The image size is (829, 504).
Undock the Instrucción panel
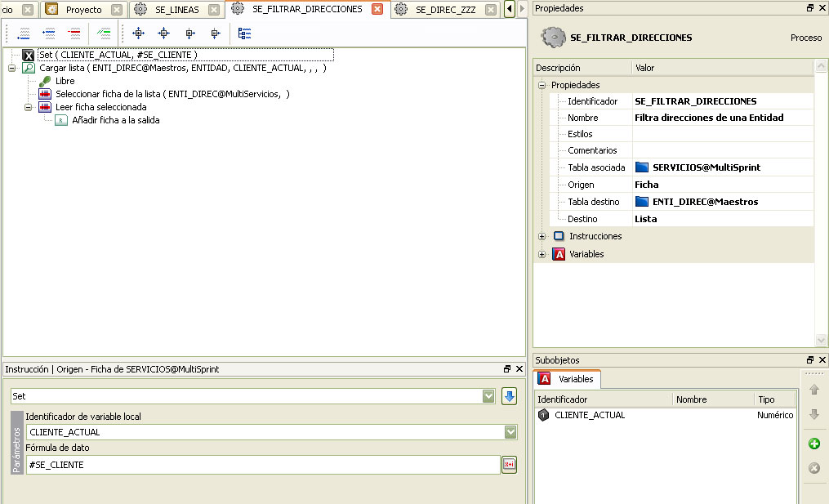click(507, 368)
